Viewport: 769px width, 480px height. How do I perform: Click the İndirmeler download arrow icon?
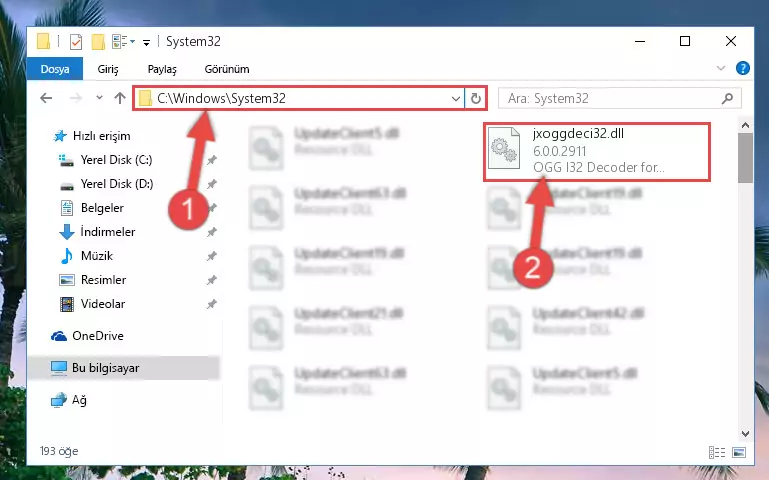click(67, 232)
